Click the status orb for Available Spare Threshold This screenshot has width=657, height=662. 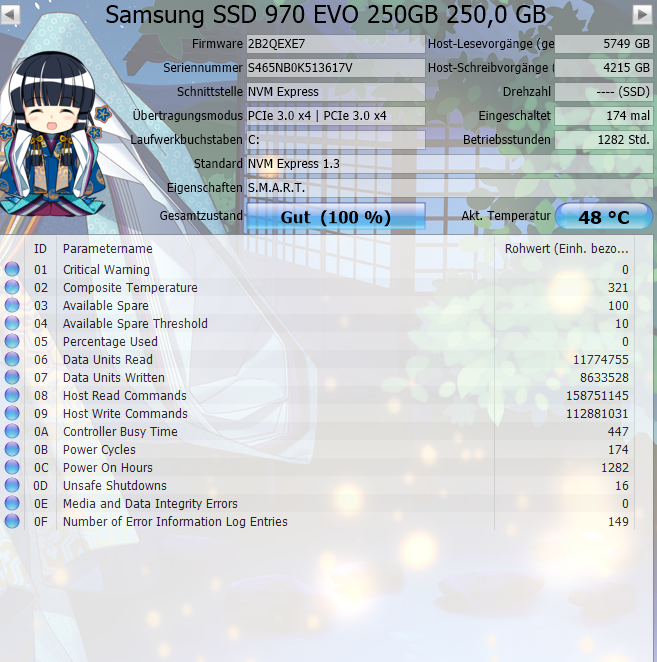(x=12, y=323)
